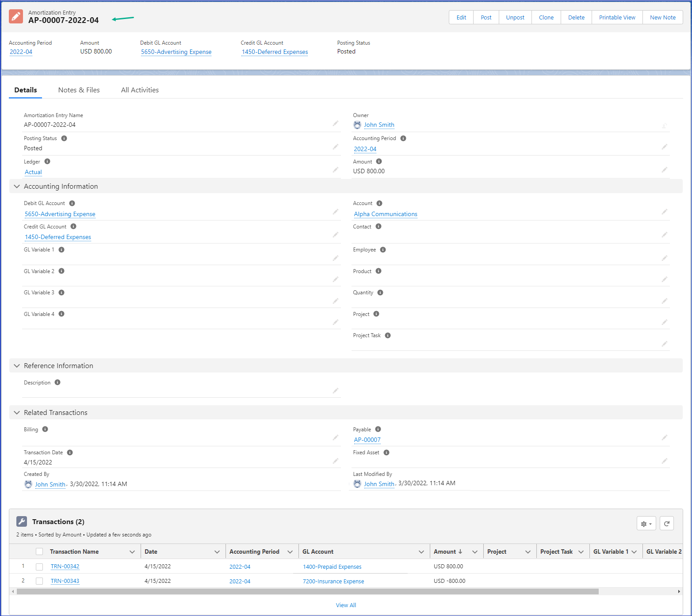Click the info icon beside Project Task
The width and height of the screenshot is (692, 616).
(388, 335)
